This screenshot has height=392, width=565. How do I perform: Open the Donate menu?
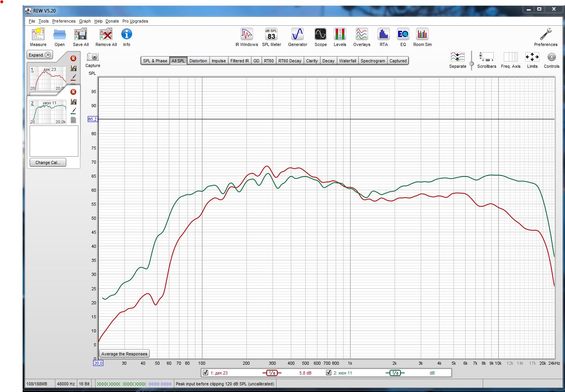tap(112, 21)
